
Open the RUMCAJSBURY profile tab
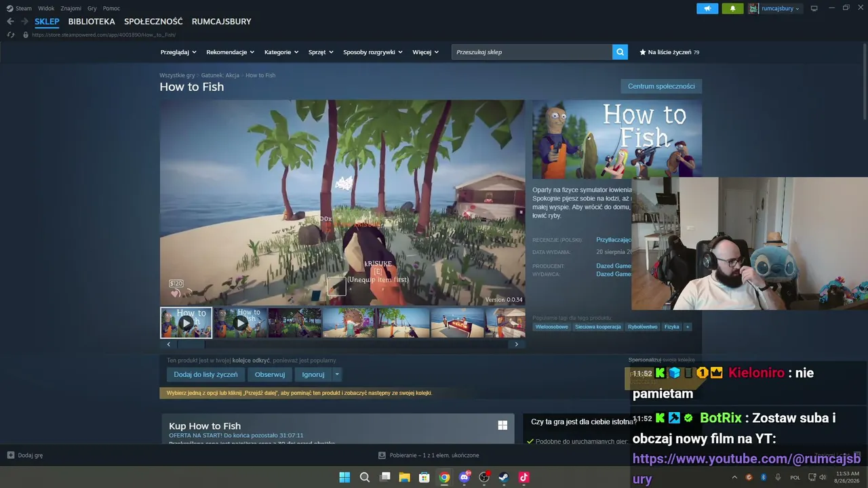pyautogui.click(x=222, y=22)
